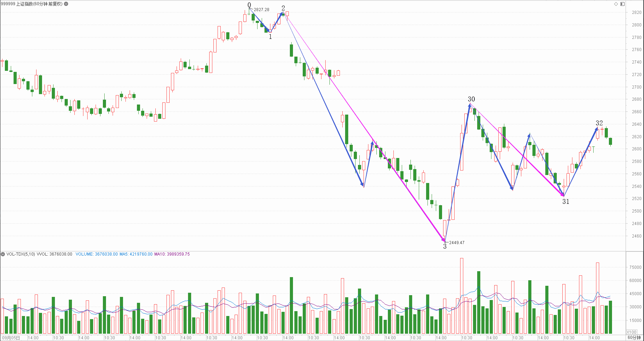644x341 pixels.
Task: Click the 2827.28 high price label
Action: [x=261, y=10]
